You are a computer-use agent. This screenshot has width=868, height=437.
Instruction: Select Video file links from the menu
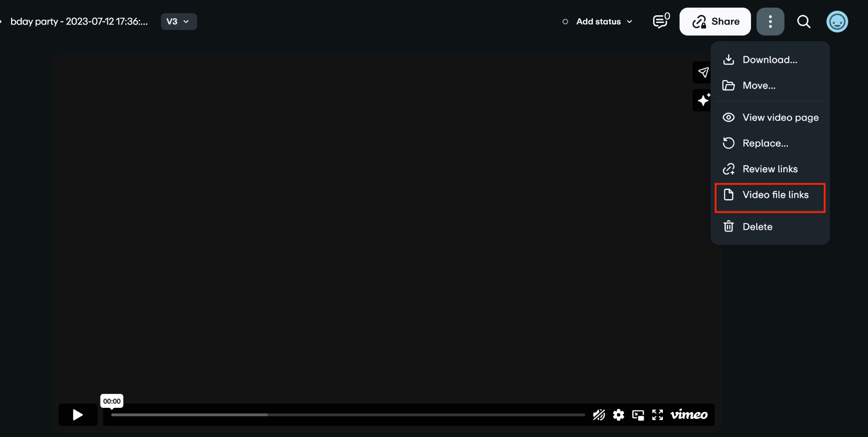[x=775, y=195]
